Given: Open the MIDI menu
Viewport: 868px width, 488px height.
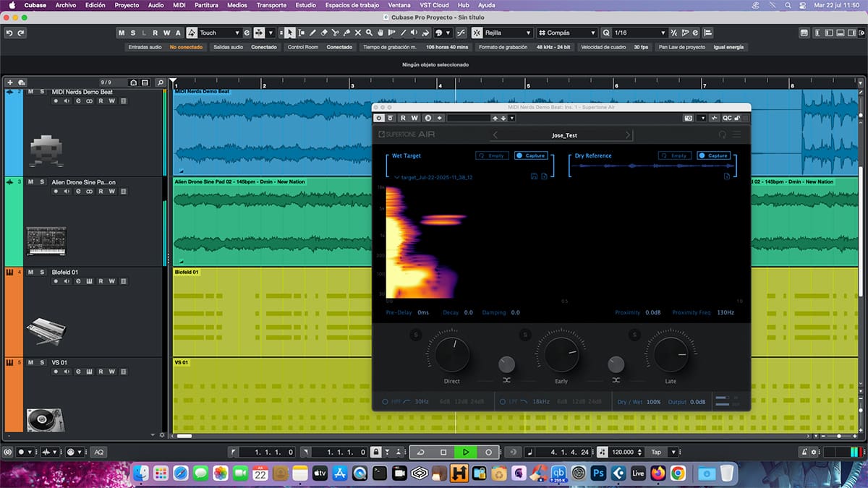Looking at the screenshot, I should 179,5.
